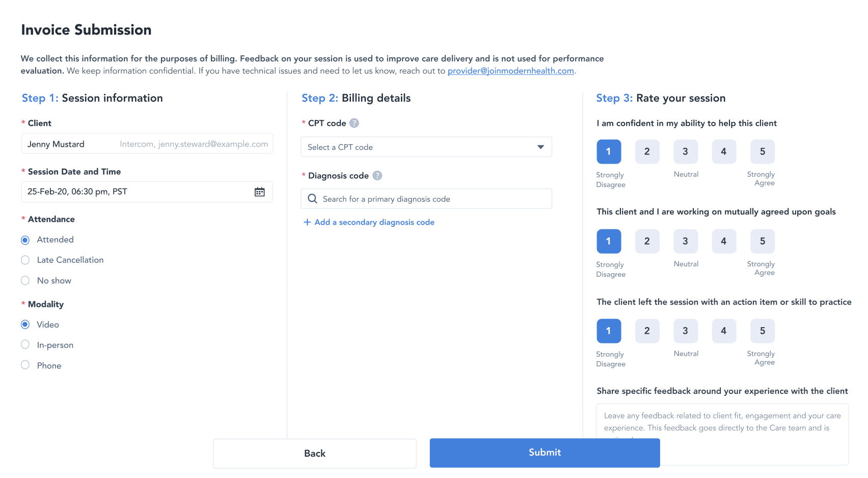
Task: Add a secondary diagnosis code
Action: click(374, 222)
